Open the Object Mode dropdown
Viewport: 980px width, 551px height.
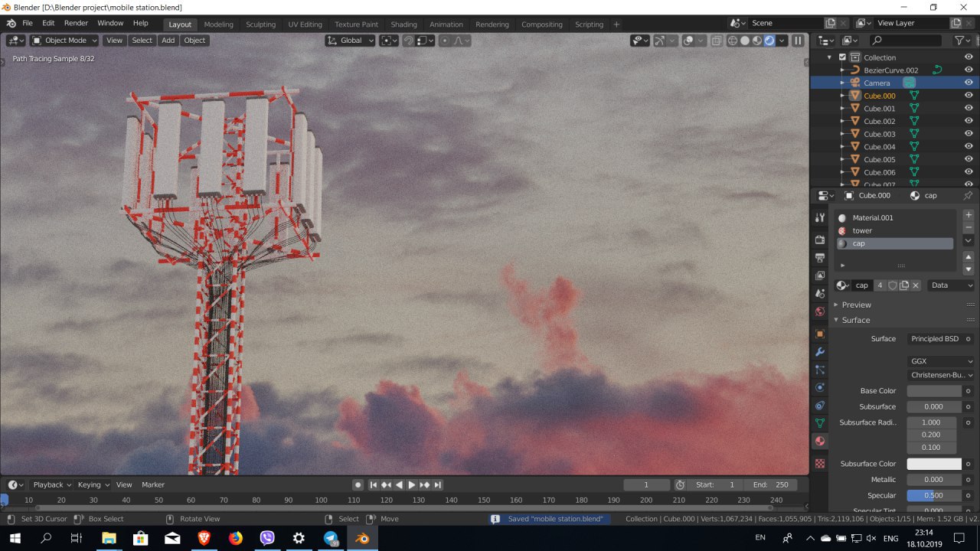pyautogui.click(x=64, y=41)
